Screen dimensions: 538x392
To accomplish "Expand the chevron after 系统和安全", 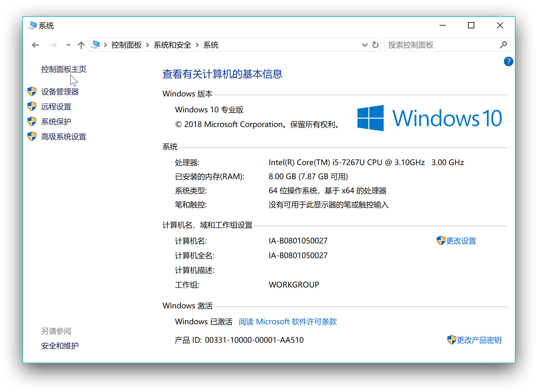I will [197, 45].
